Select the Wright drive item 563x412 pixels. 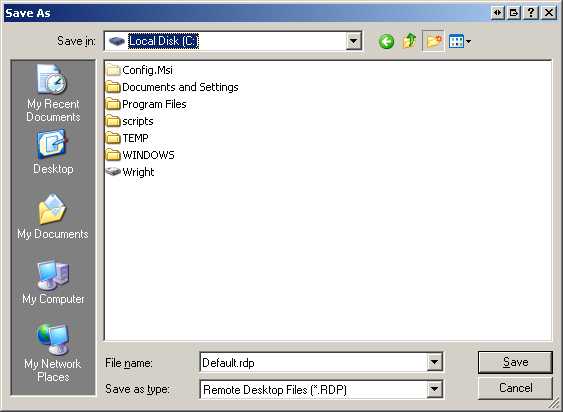pyautogui.click(x=130, y=172)
